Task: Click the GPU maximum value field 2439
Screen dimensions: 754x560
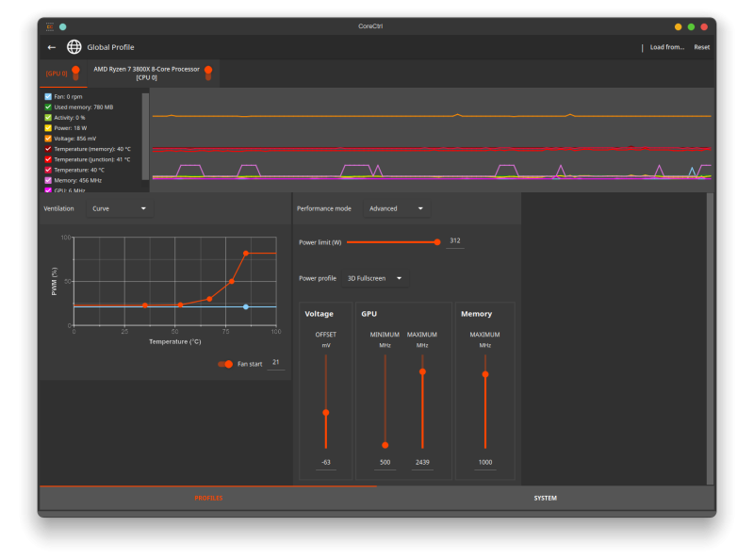Action: [422, 463]
